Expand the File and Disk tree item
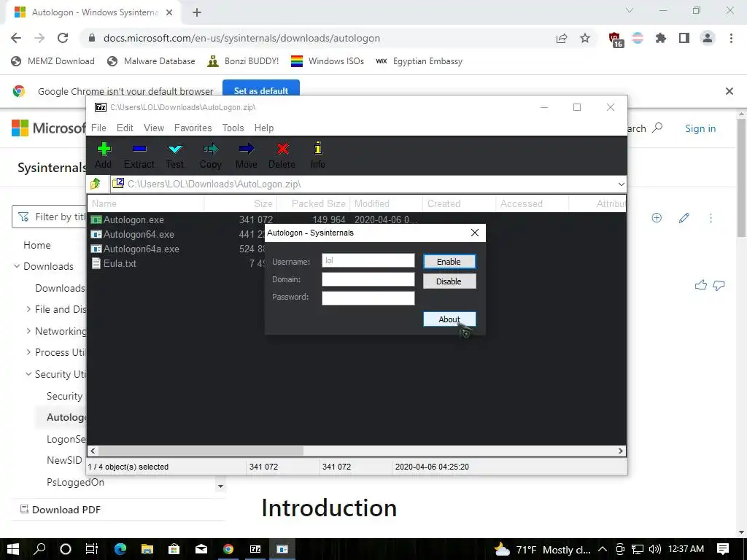 point(28,309)
